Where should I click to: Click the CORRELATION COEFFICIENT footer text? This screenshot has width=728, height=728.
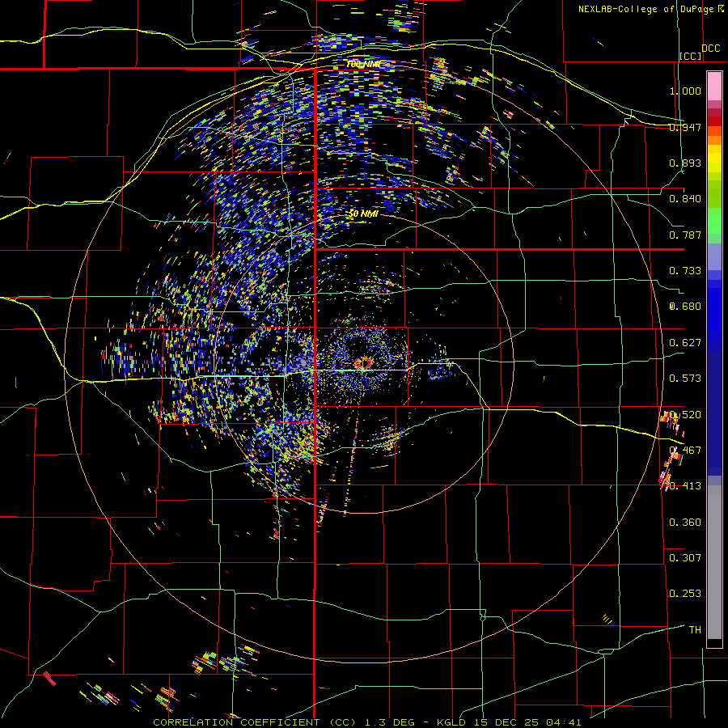pyautogui.click(x=236, y=722)
